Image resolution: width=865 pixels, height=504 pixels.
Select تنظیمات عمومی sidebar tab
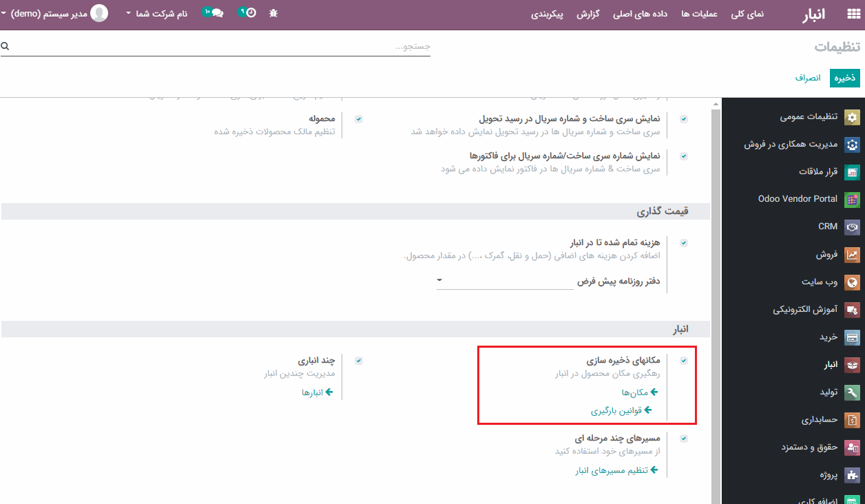(793, 117)
